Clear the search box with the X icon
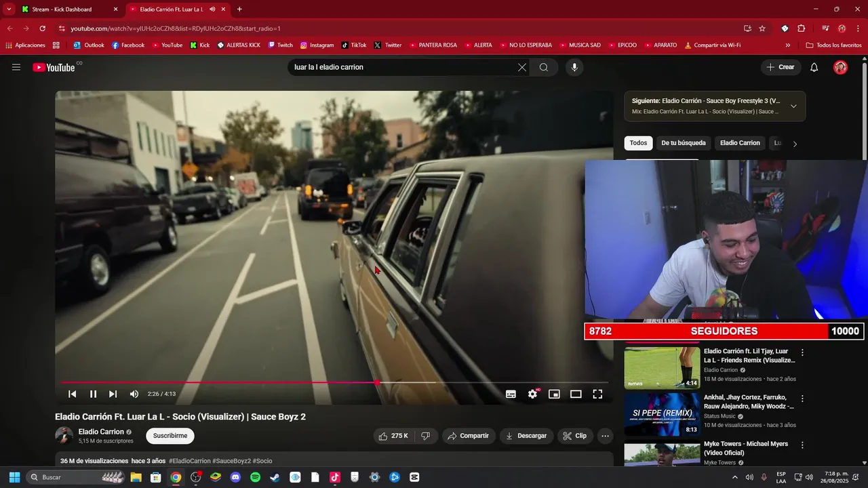The image size is (868, 488). click(x=522, y=67)
